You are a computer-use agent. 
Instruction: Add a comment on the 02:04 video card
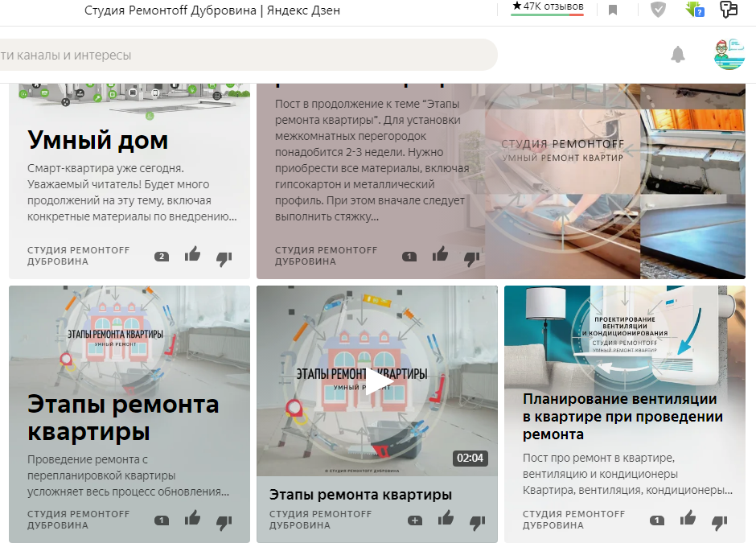pos(415,520)
